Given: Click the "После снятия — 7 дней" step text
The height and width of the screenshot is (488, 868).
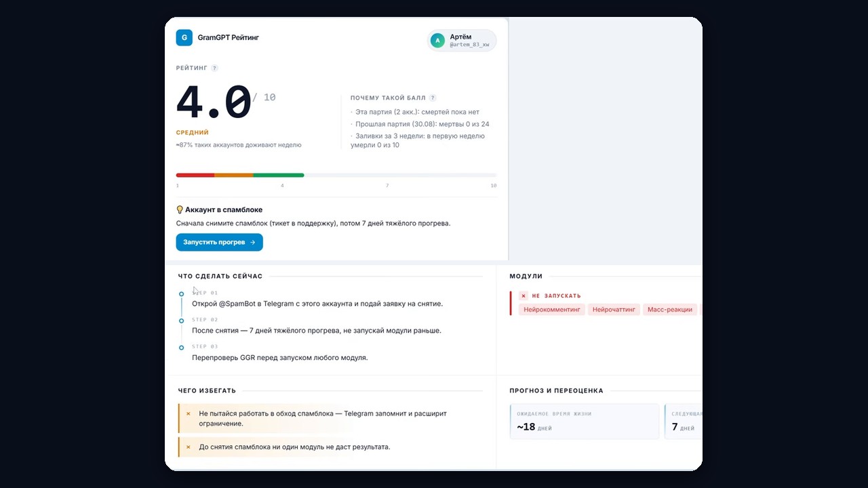Looking at the screenshot, I should pos(317,331).
